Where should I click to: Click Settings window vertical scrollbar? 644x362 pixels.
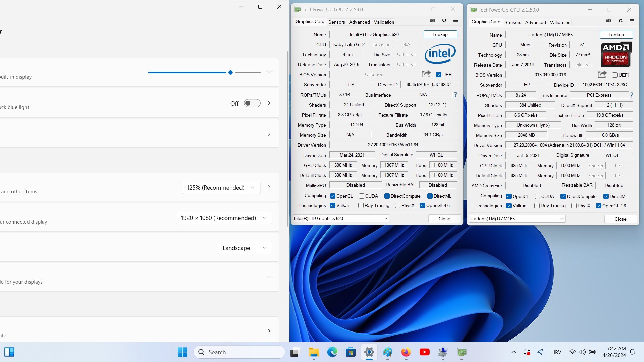point(287,138)
